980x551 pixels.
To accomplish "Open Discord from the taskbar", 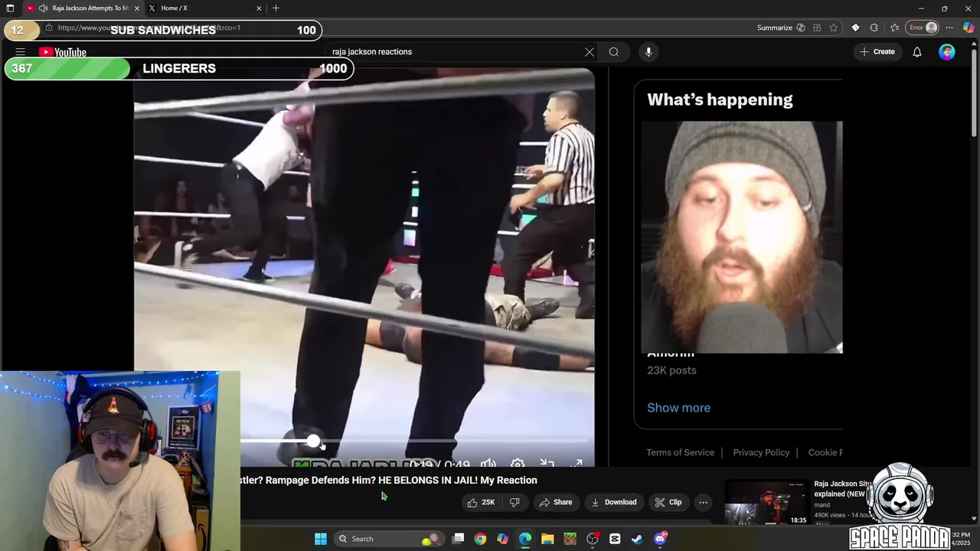I will [x=660, y=539].
